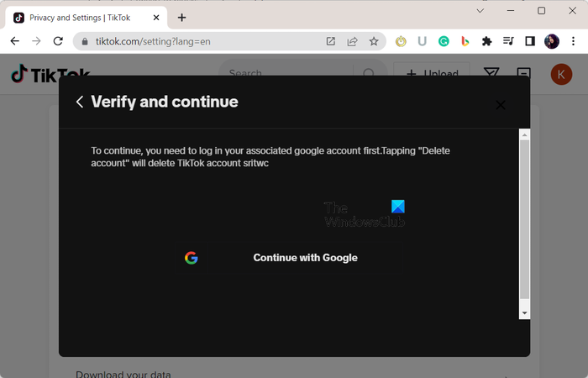The width and height of the screenshot is (588, 378).
Task: Click dialog scrollbar down arrow
Action: click(524, 313)
